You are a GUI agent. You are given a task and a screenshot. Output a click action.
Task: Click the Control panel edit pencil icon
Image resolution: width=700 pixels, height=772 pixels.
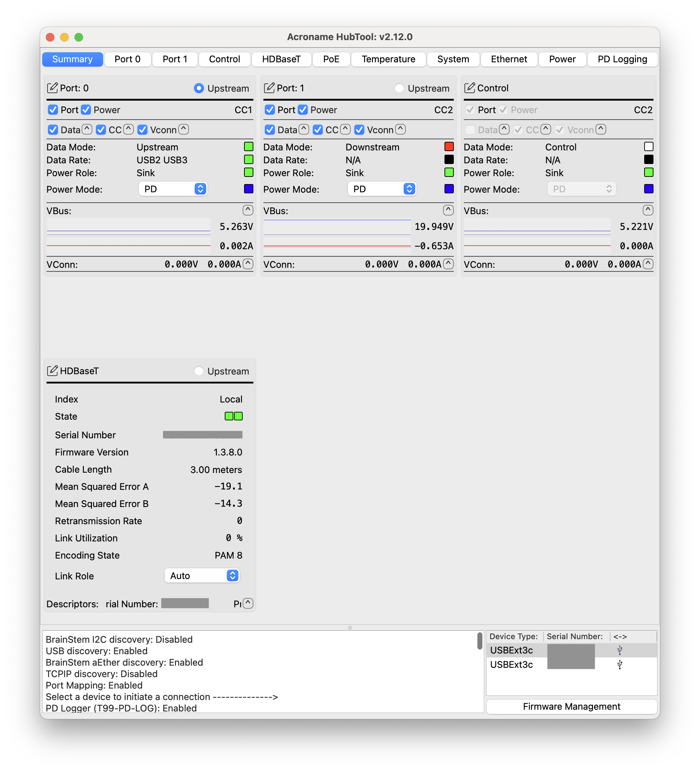(x=469, y=88)
